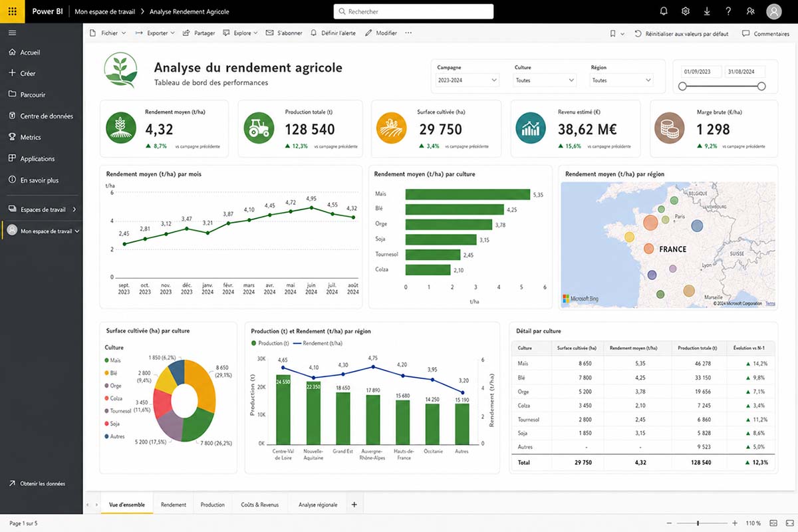Click the zoom in plus icon
Screen dimensions: 798x532
click(x=735, y=523)
